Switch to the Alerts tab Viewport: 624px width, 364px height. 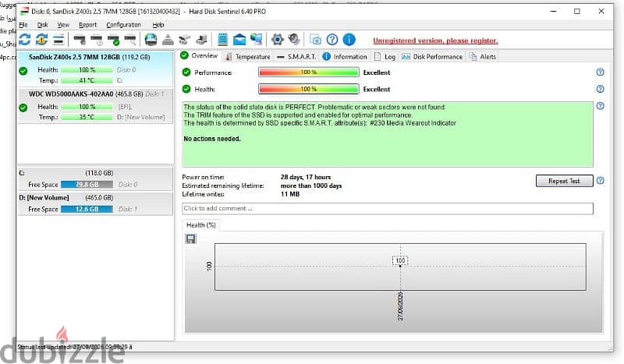tap(483, 57)
